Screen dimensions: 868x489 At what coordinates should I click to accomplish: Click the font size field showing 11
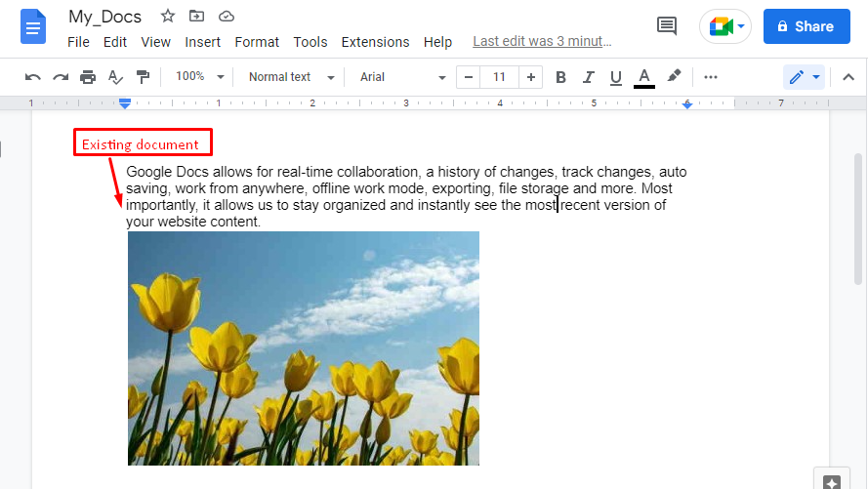click(x=499, y=77)
